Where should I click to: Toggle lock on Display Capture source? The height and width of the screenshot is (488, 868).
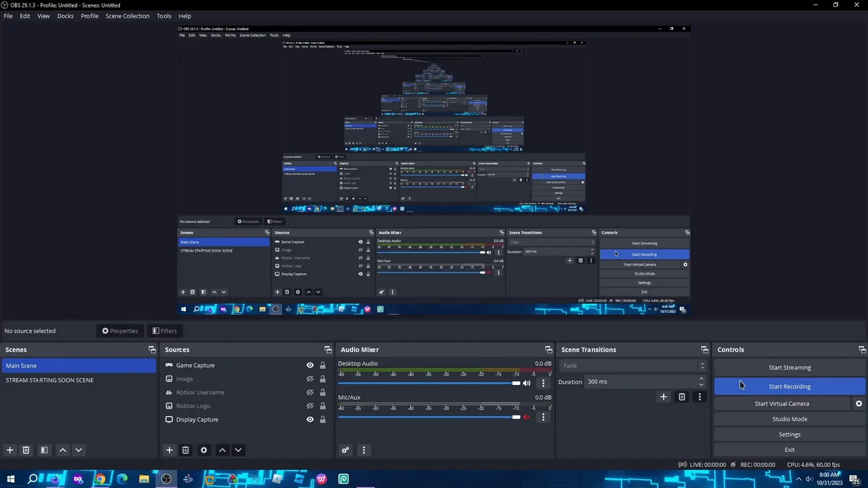tap(323, 420)
